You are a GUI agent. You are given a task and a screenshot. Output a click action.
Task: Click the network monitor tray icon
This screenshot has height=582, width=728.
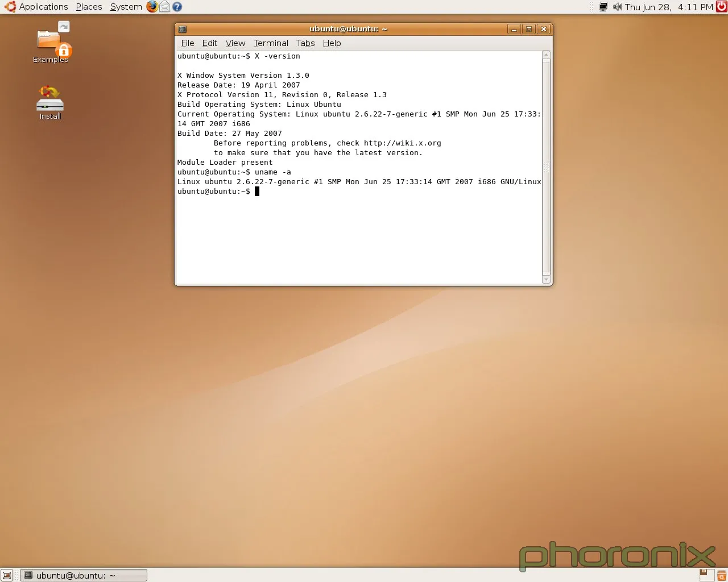[x=603, y=7]
